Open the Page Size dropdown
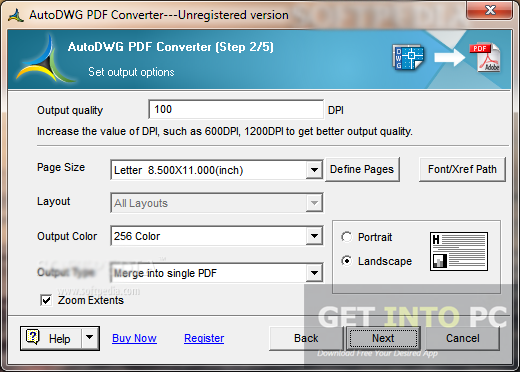 314,170
